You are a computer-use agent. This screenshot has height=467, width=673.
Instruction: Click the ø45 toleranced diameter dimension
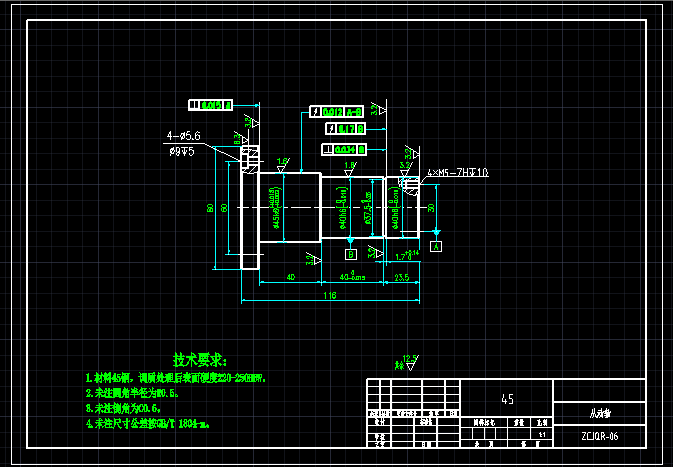click(277, 208)
